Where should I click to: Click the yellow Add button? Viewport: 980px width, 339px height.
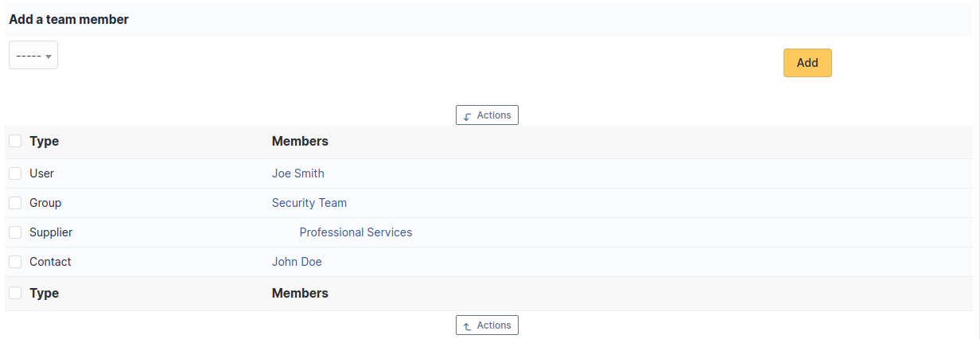[x=807, y=63]
